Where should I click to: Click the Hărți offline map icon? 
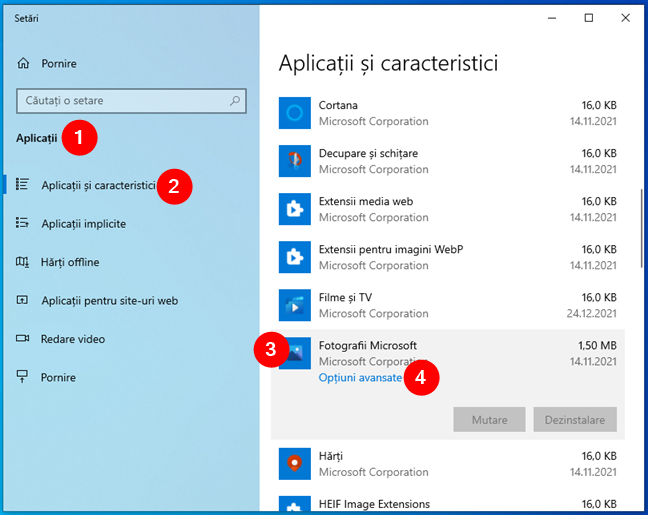[22, 262]
